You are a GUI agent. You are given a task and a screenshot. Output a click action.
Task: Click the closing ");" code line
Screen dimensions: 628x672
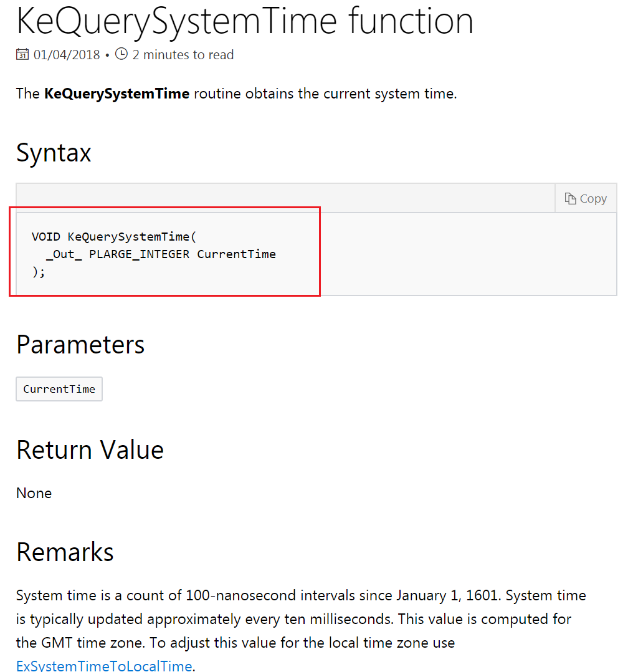click(39, 272)
